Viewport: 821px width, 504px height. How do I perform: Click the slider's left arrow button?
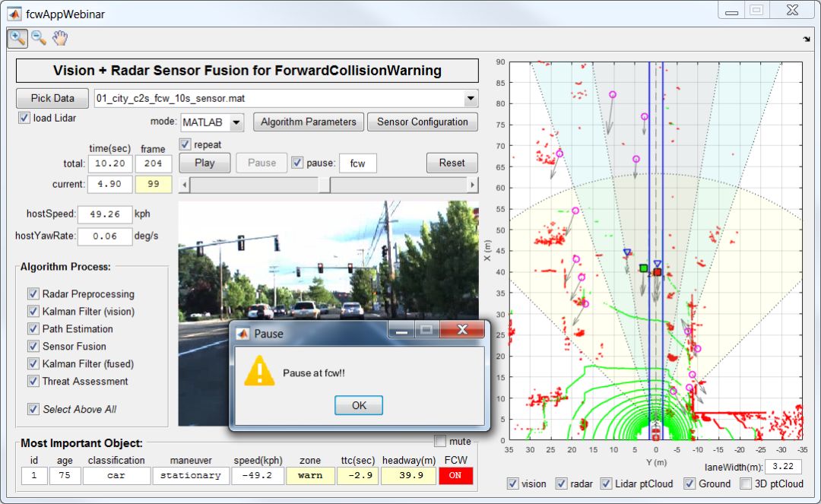[x=184, y=185]
